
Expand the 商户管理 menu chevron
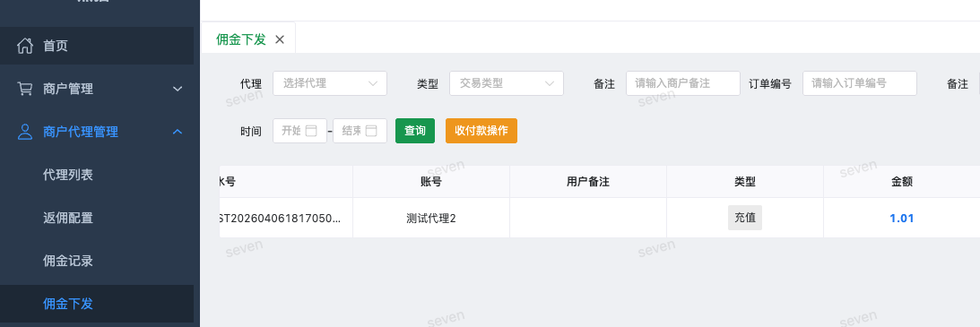(x=178, y=89)
